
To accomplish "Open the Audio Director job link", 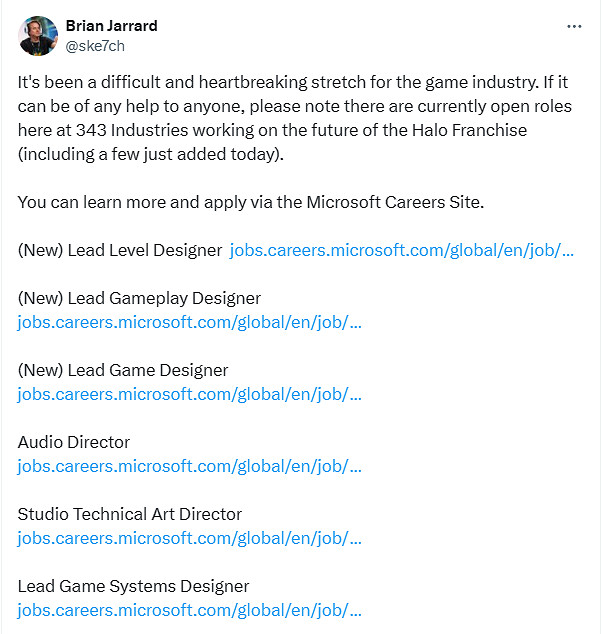I will click(189, 466).
